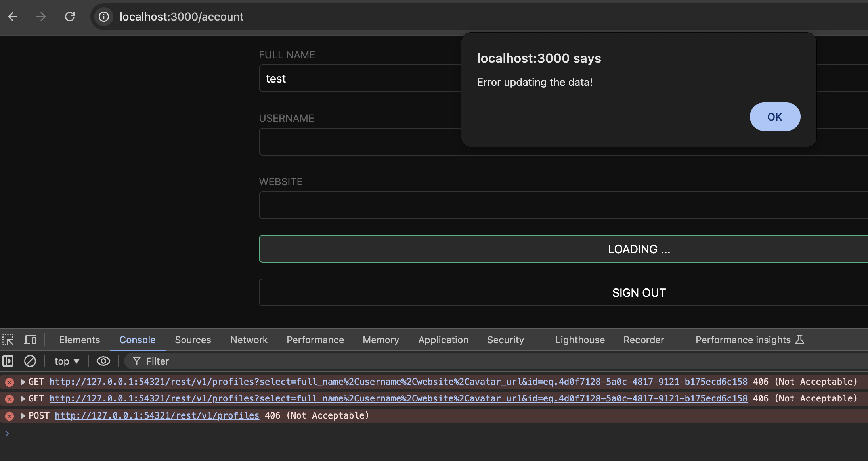Click the console Filter text field
Screen dimensions: 868x461
tap(495, 361)
